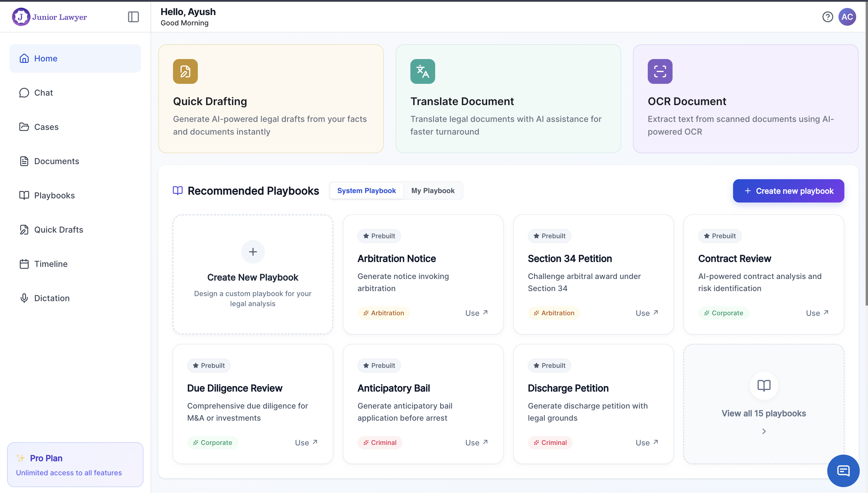Click the Discharge Petition title

click(x=568, y=388)
